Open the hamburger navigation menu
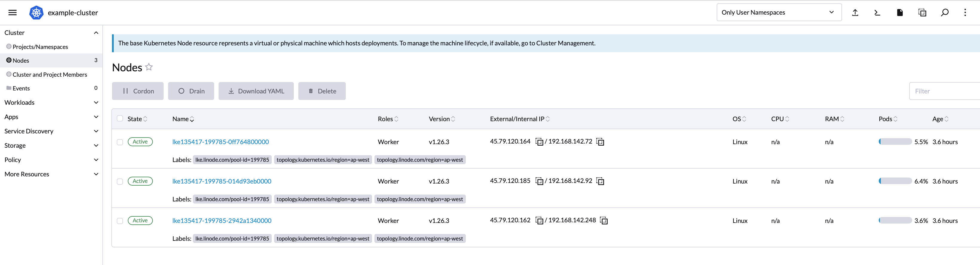980x265 pixels. coord(13,13)
